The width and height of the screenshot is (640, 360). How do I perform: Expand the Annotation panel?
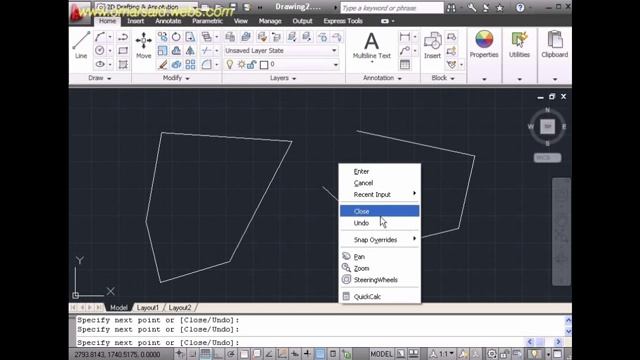382,78
